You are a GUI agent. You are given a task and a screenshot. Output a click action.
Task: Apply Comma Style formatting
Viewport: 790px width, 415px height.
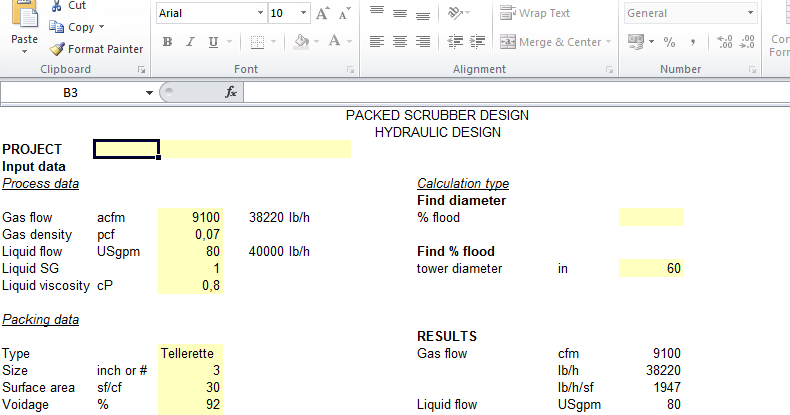click(693, 42)
